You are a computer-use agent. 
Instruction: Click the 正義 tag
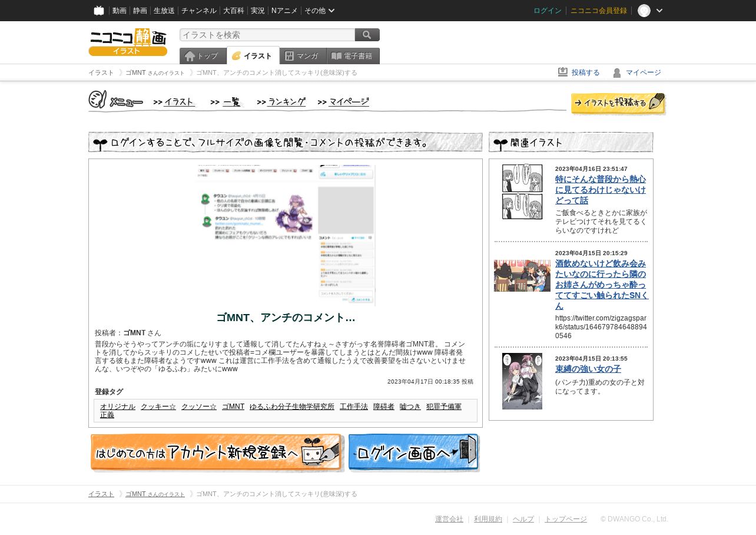107,415
